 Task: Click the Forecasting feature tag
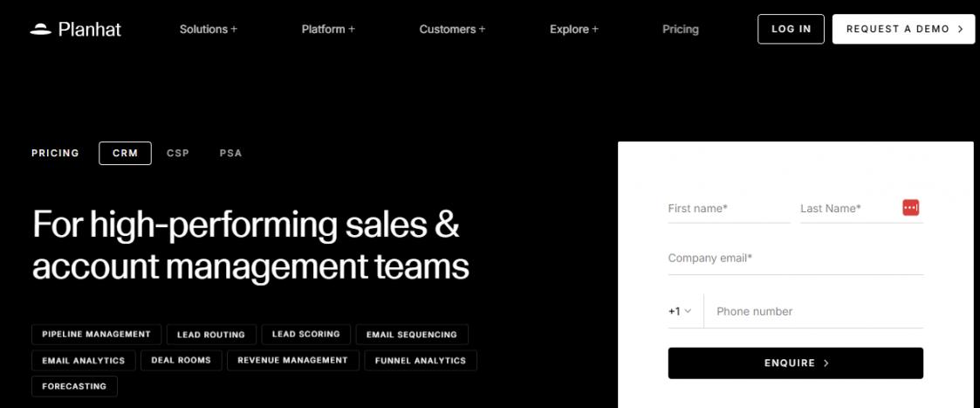tap(74, 386)
